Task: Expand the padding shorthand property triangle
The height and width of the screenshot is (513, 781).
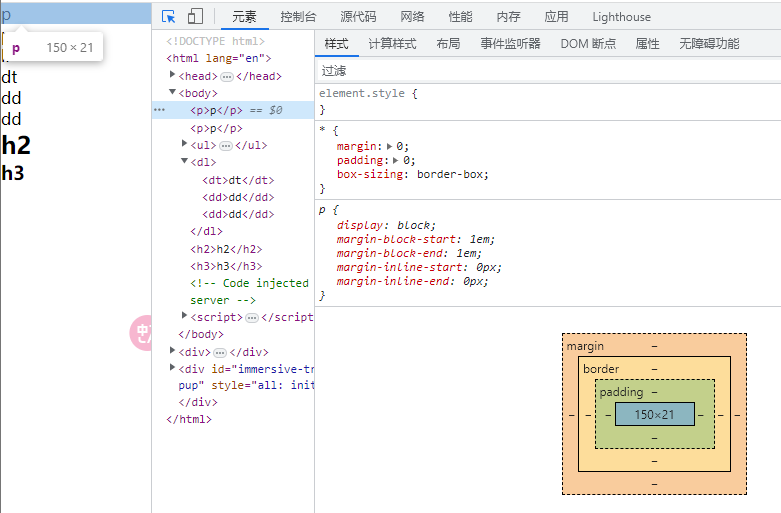Action: coord(397,160)
